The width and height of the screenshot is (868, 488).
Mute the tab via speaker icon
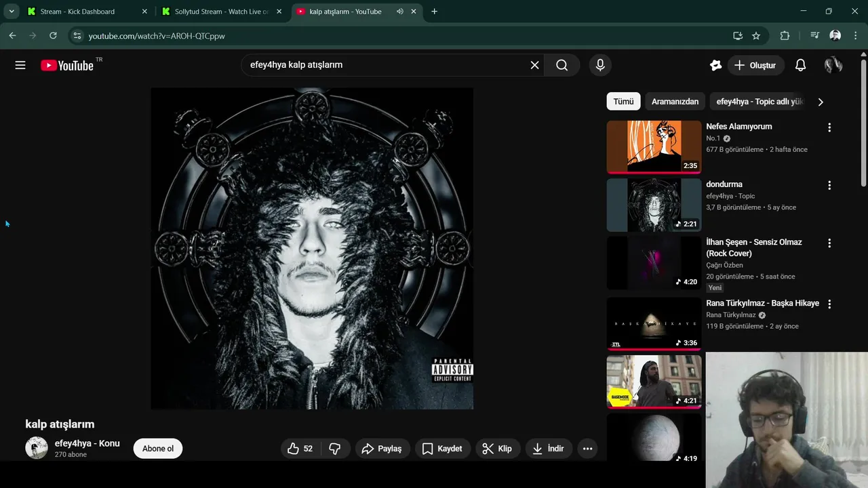[400, 12]
